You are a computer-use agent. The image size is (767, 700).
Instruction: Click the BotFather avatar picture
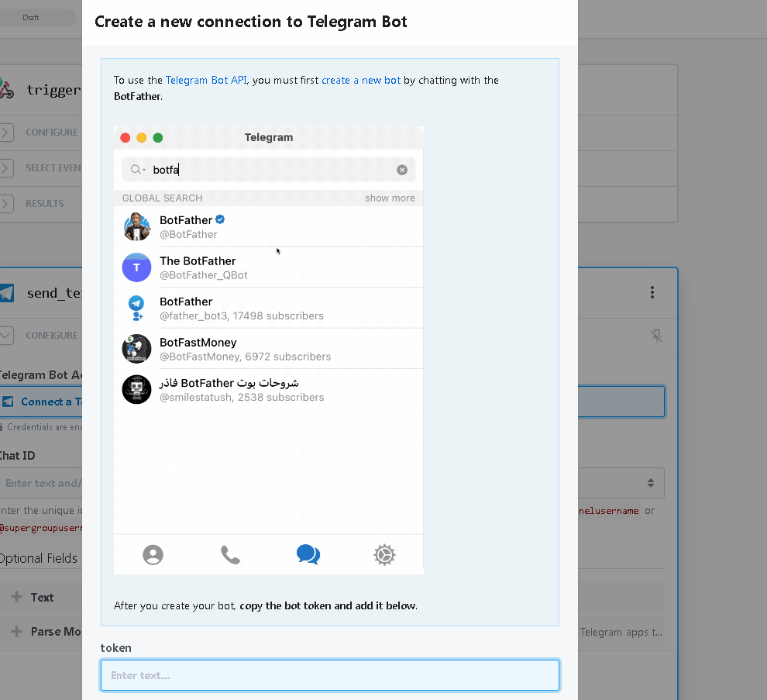point(136,226)
